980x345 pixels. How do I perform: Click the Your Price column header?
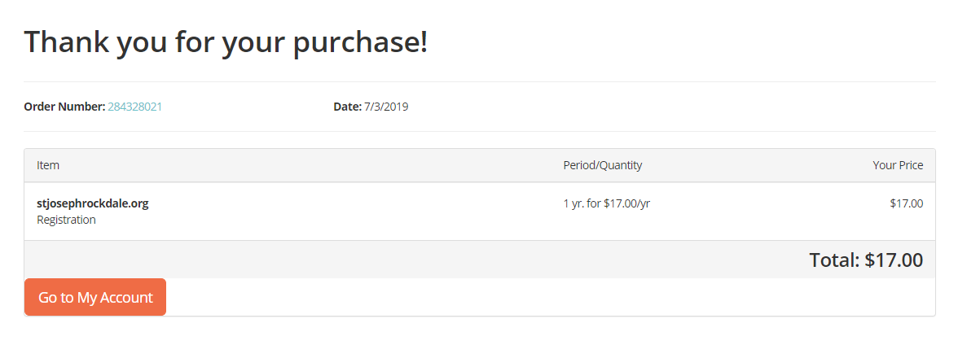click(898, 165)
